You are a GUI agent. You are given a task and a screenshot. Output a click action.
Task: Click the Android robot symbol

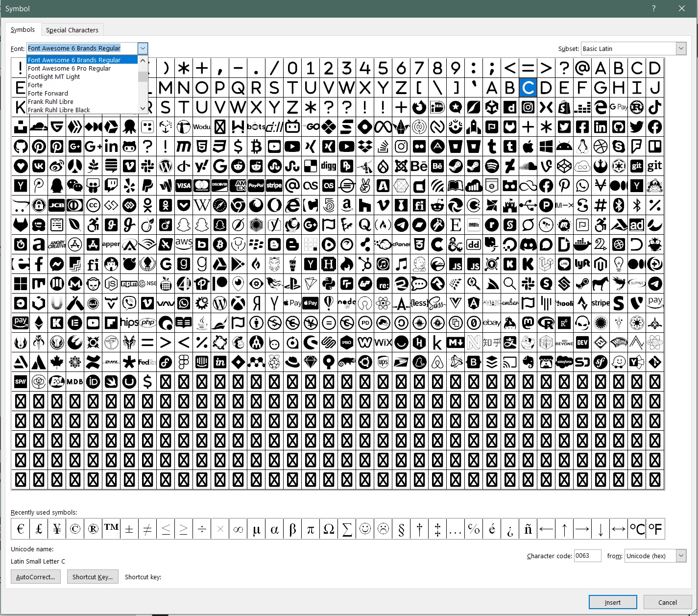[564, 147]
